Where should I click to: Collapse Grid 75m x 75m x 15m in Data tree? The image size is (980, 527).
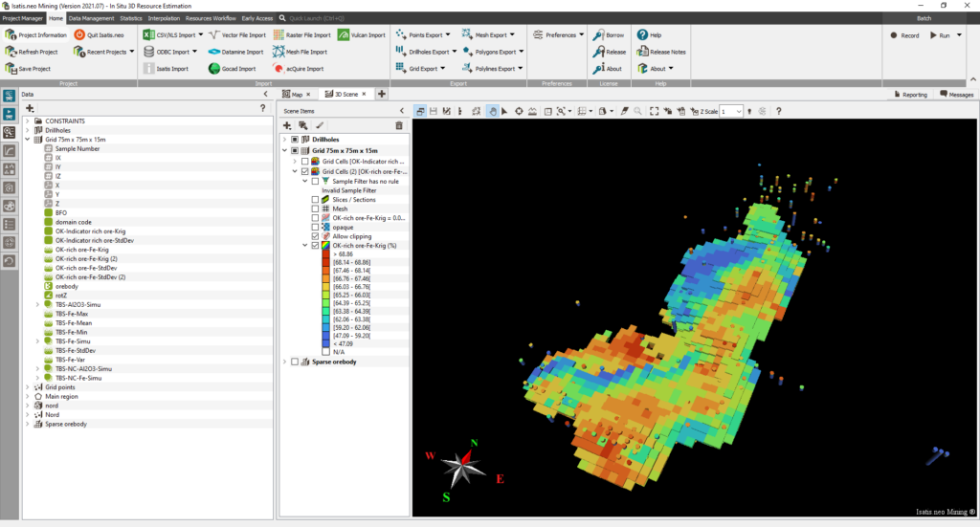click(28, 140)
